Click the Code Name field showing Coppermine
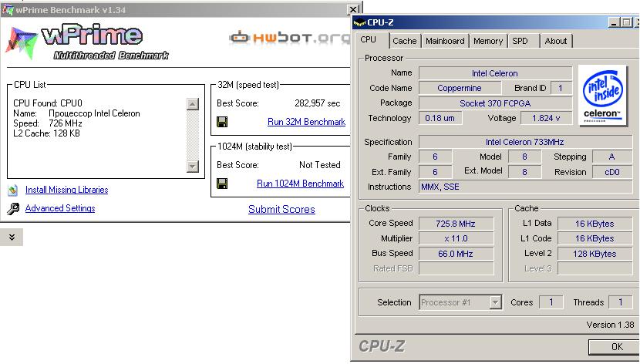The height and width of the screenshot is (364, 640). 460,88
